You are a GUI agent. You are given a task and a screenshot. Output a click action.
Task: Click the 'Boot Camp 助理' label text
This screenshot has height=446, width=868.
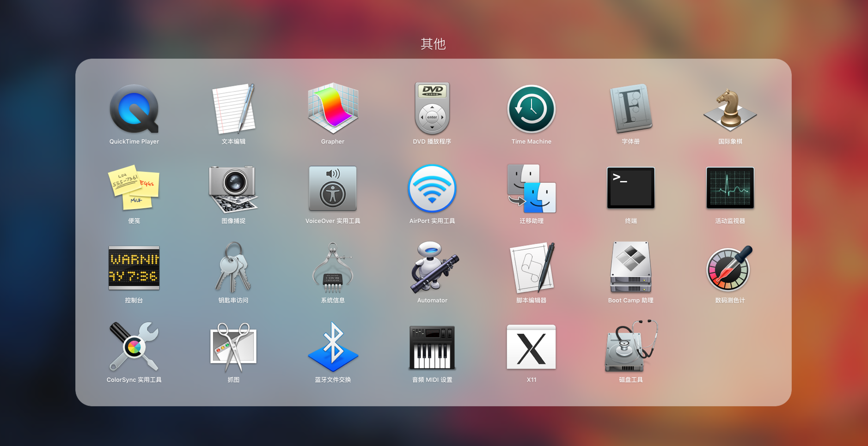(631, 301)
